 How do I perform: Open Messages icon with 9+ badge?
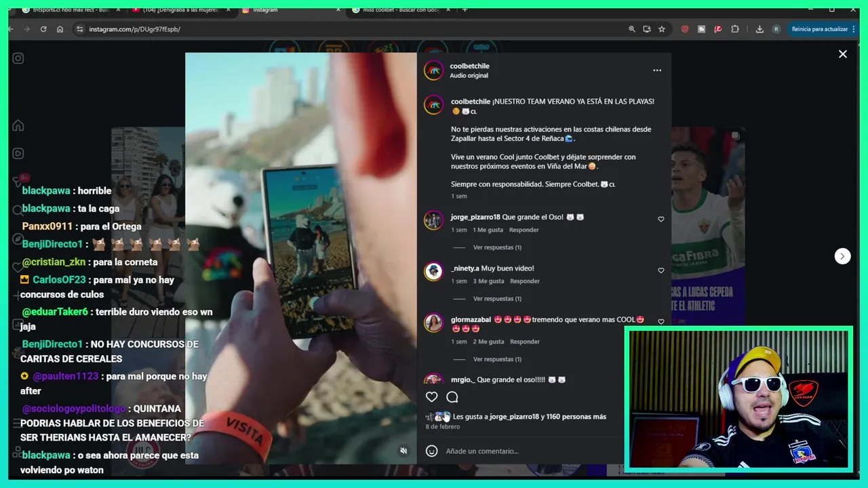(18, 181)
